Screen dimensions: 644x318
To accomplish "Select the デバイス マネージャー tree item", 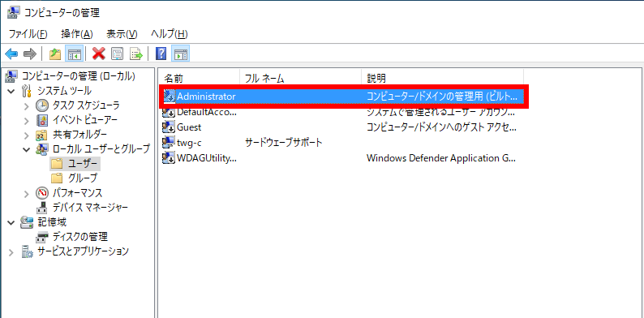I will click(90, 207).
